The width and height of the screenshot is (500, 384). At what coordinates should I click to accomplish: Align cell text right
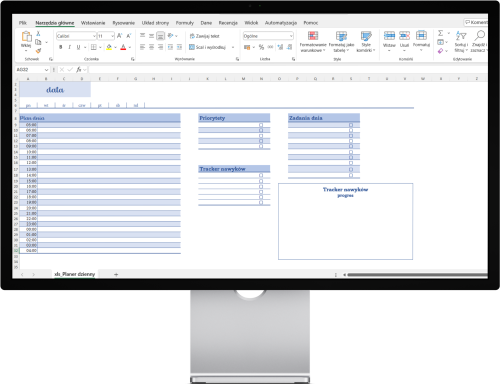point(160,47)
